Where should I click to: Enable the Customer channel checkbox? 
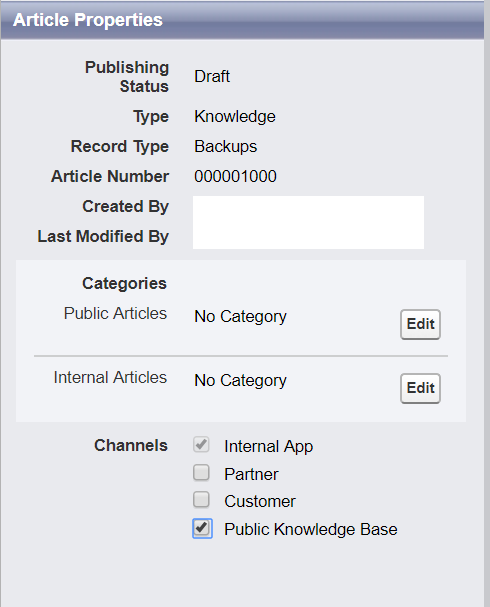[x=201, y=500]
